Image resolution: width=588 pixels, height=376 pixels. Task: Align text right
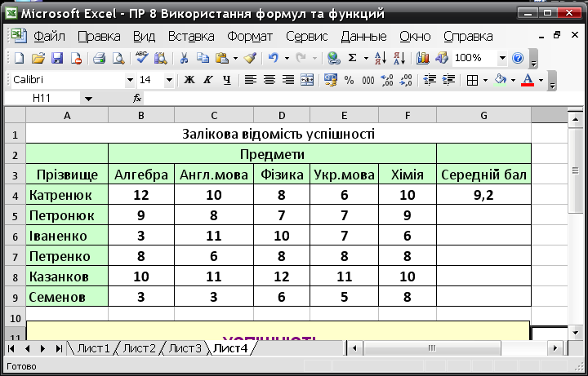tap(288, 80)
